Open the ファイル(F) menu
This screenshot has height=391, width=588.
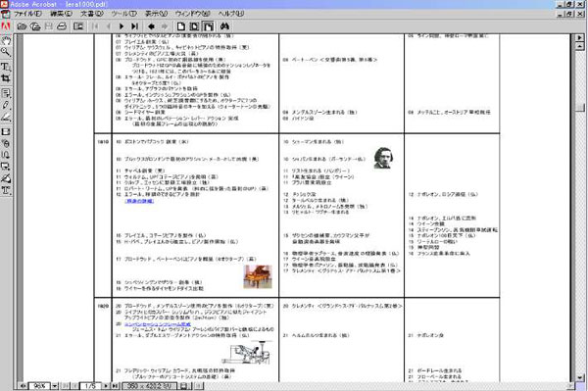(27, 14)
